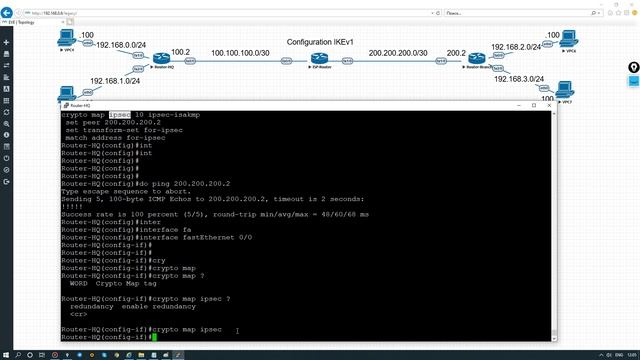Click the terminal vertical scrollbar down arrow

(554, 338)
